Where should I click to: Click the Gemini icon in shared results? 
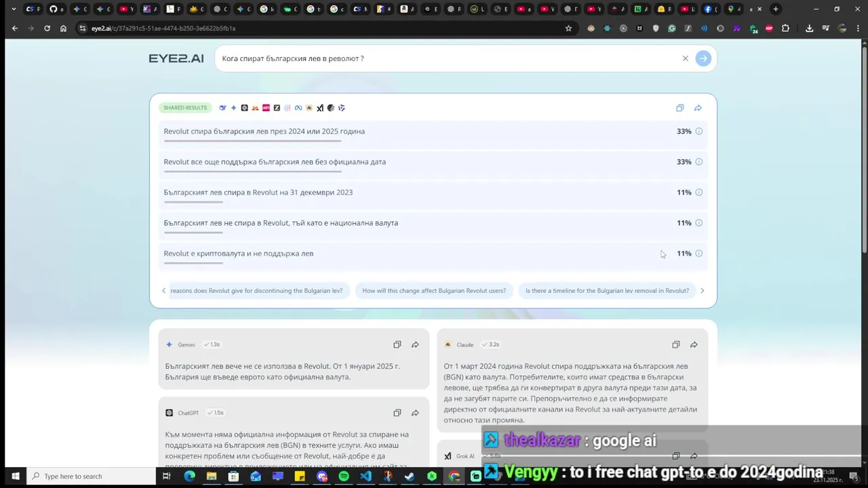coord(234,108)
